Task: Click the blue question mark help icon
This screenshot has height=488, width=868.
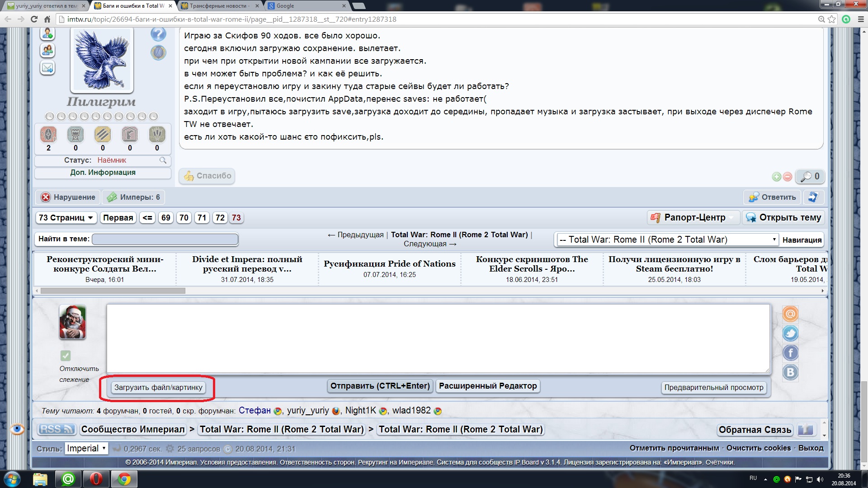Action: pyautogui.click(x=158, y=34)
